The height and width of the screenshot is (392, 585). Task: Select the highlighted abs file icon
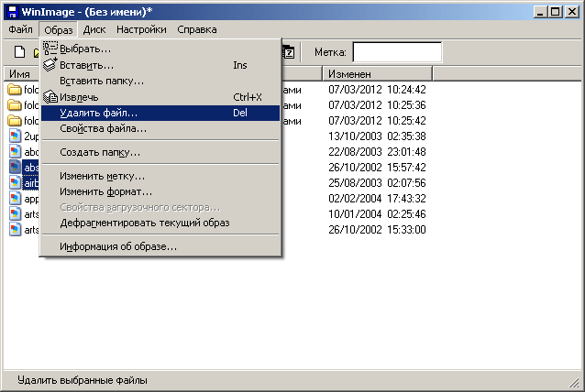pyautogui.click(x=15, y=168)
